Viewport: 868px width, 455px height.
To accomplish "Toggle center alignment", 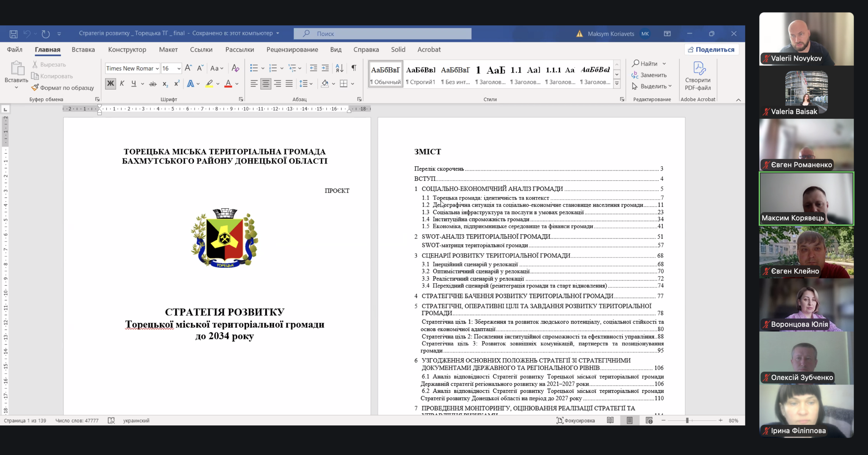I will [266, 83].
